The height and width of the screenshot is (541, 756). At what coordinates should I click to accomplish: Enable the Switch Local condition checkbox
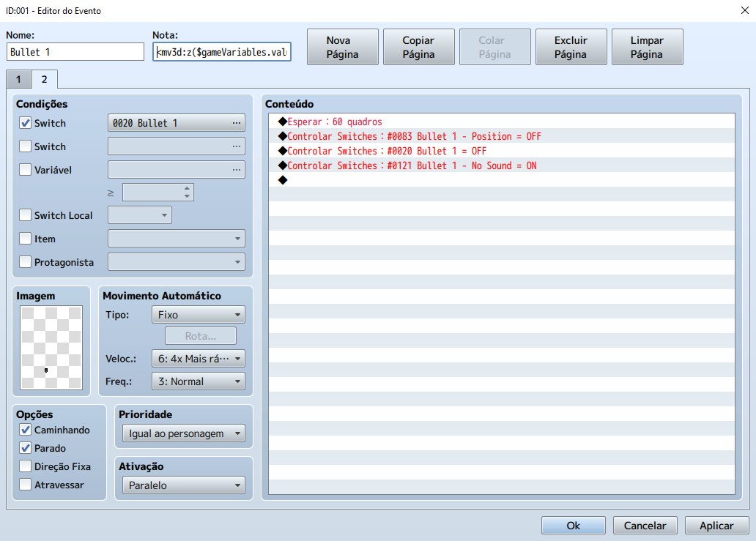(26, 214)
